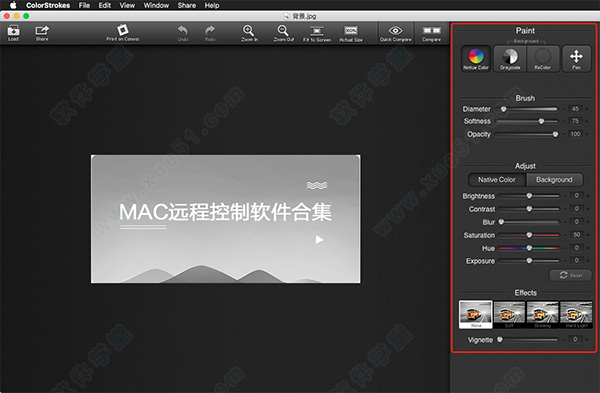Increase Hue with the plus stepper
Viewport: 600px width, 393px height.
click(588, 248)
